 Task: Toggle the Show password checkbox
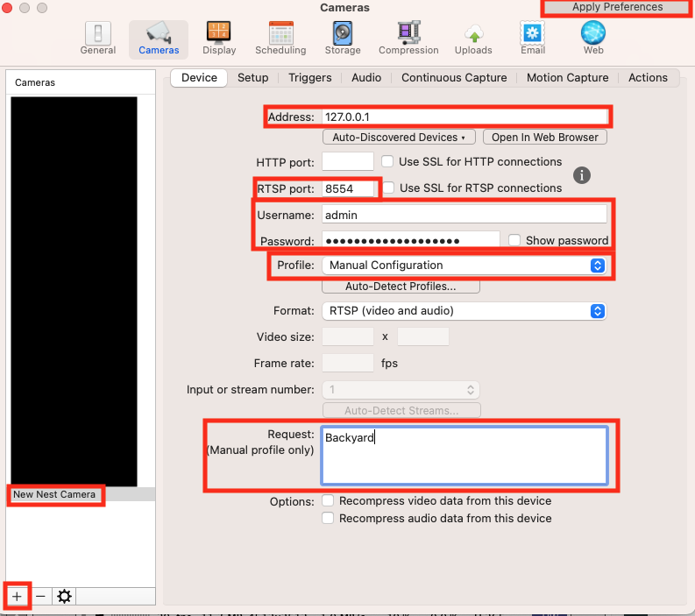point(514,240)
